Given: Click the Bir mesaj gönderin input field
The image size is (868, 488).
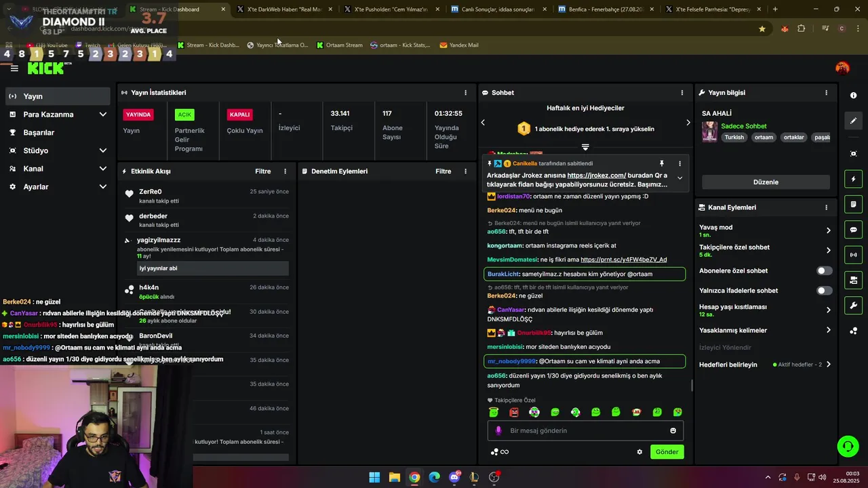Looking at the screenshot, I should (x=585, y=430).
